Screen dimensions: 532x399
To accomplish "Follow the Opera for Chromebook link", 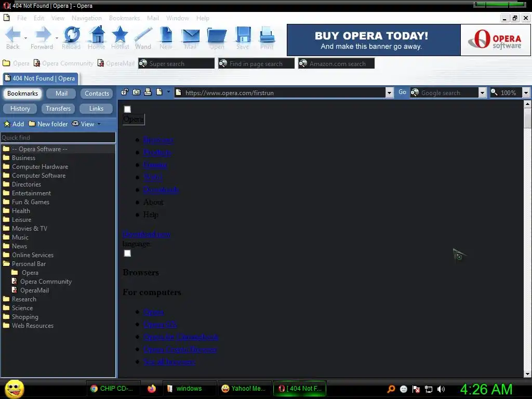I will (x=181, y=337).
